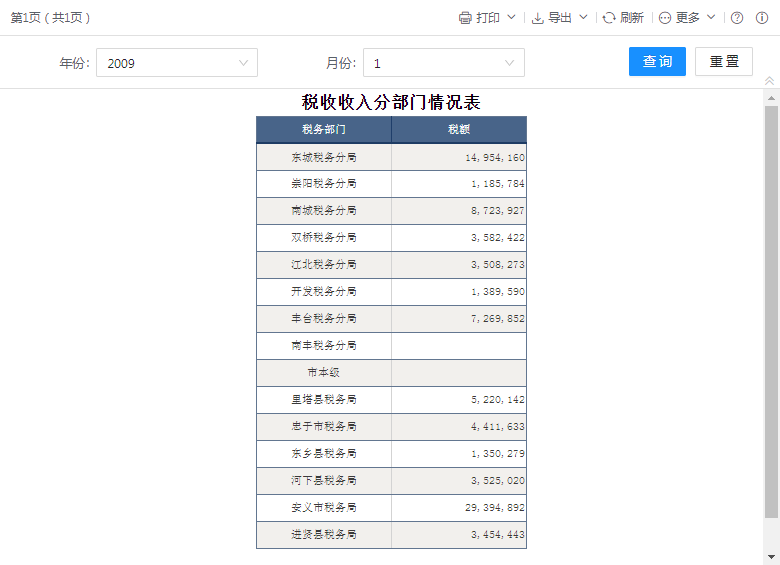
Task: Select the 东城税务分局 table cell
Action: (x=324, y=157)
